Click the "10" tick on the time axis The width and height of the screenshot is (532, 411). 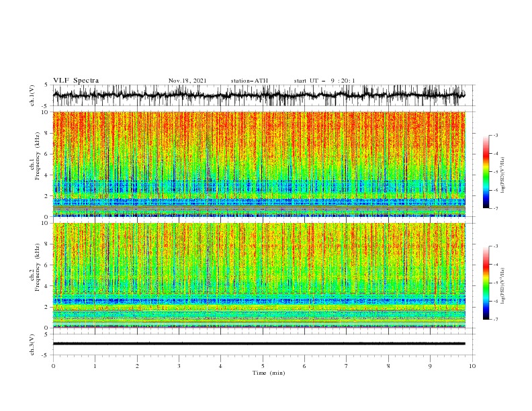pyautogui.click(x=472, y=366)
